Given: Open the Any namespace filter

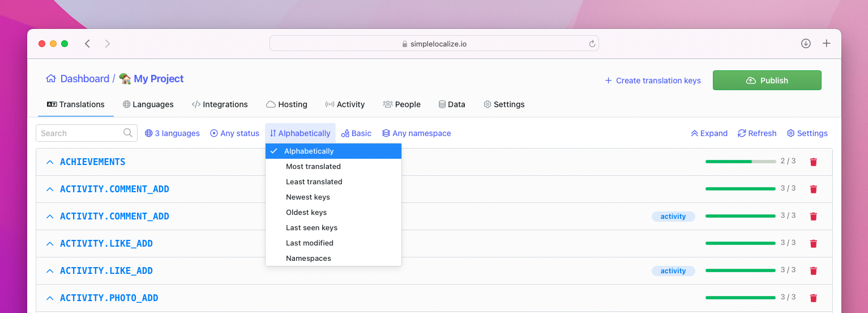Looking at the screenshot, I should click(x=416, y=133).
